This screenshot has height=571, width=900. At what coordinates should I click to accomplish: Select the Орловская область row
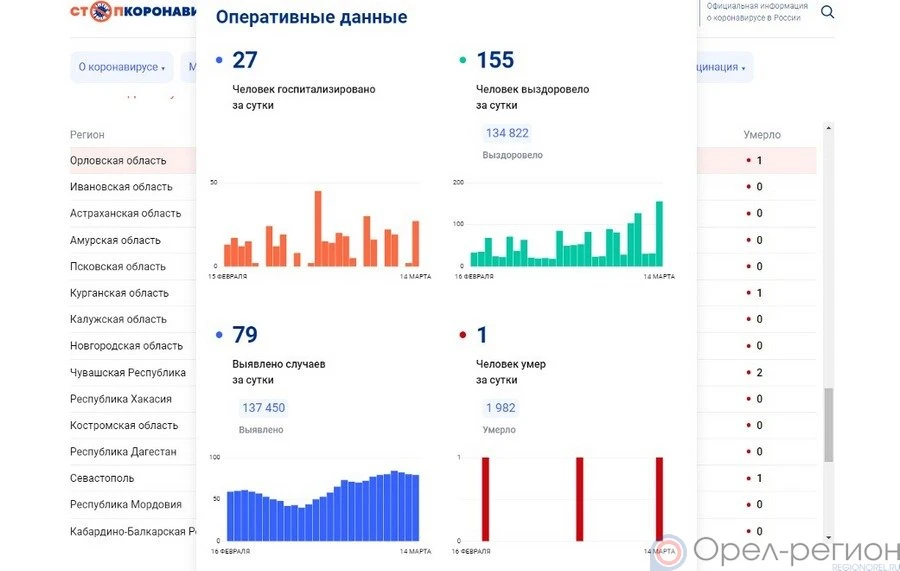(x=118, y=161)
